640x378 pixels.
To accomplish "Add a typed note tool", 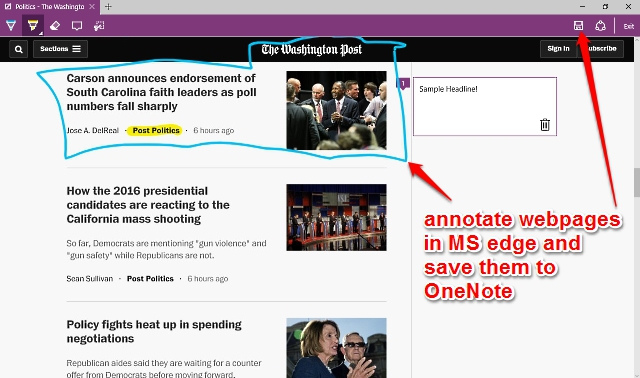I will 77,26.
